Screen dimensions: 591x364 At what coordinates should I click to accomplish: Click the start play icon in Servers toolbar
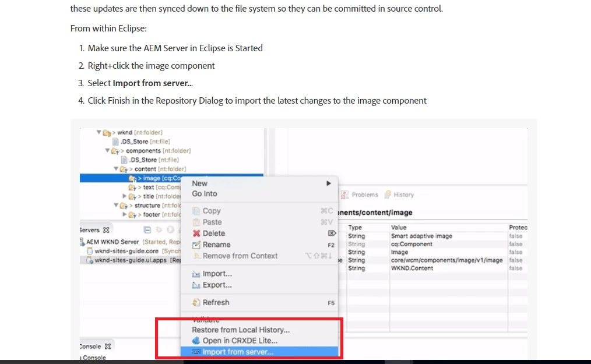[170, 230]
